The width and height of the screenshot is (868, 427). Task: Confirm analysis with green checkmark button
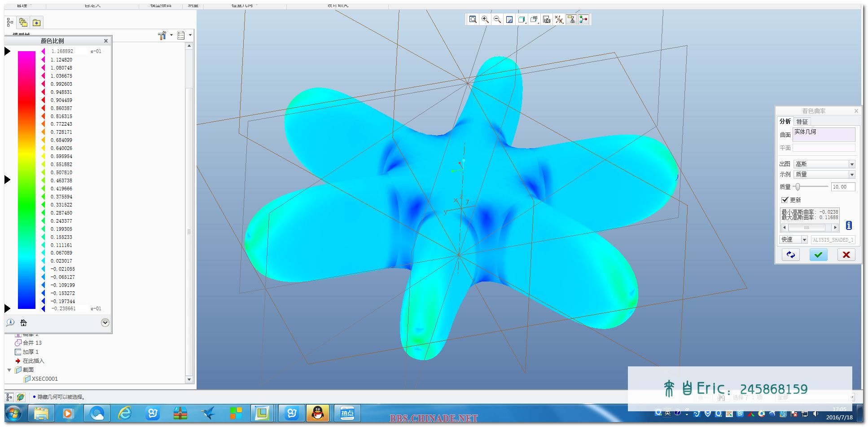(818, 255)
